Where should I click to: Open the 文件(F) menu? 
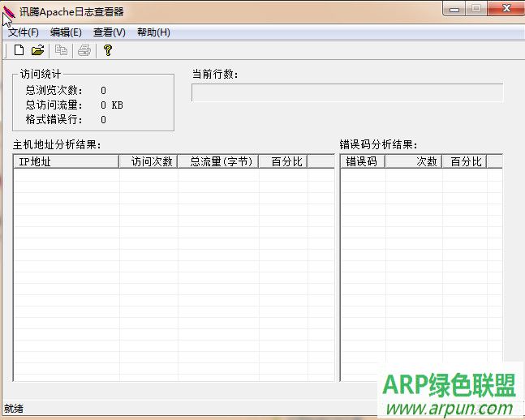[24, 32]
